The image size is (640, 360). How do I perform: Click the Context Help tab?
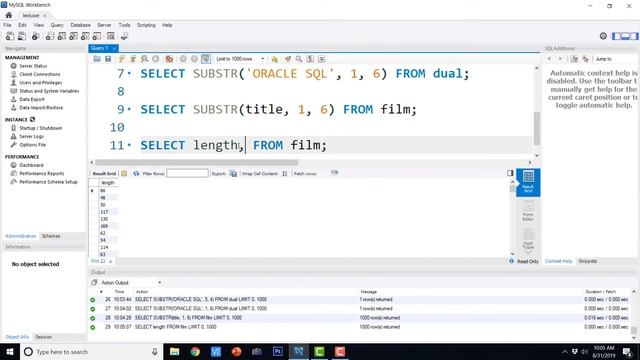coord(558,261)
